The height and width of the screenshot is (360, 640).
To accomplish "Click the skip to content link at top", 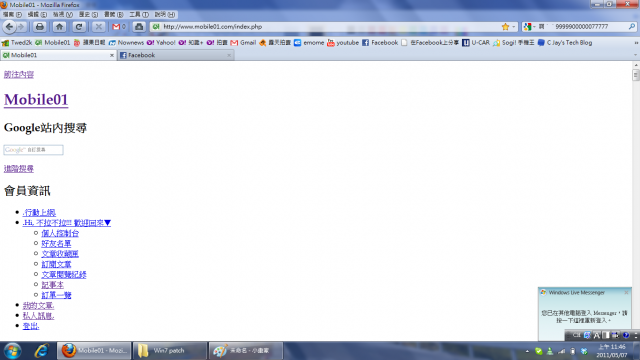I will coord(19,74).
